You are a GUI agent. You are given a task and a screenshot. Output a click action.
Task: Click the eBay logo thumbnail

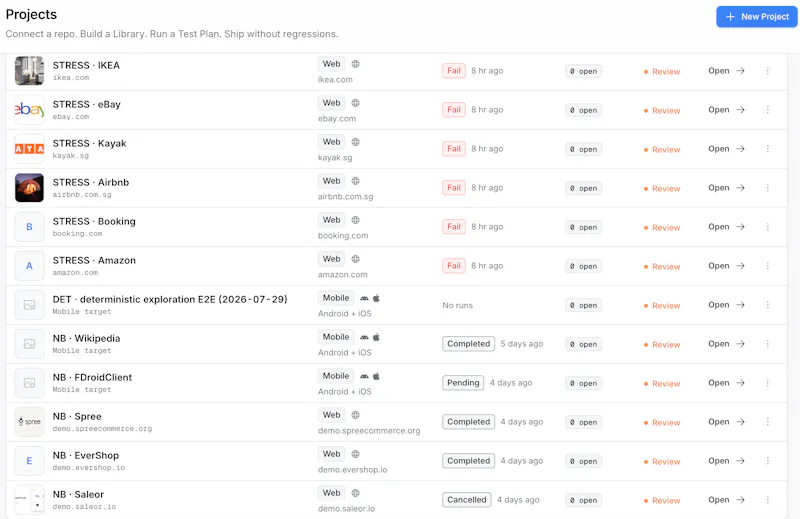coord(29,110)
